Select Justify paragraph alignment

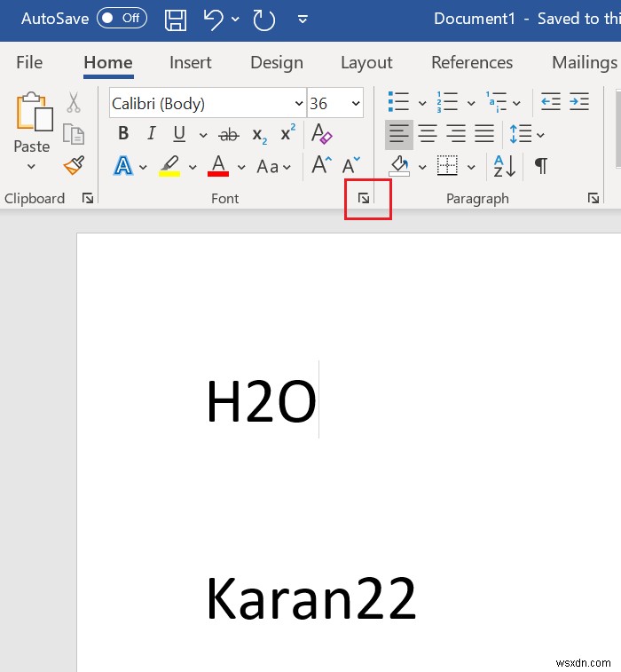point(484,134)
